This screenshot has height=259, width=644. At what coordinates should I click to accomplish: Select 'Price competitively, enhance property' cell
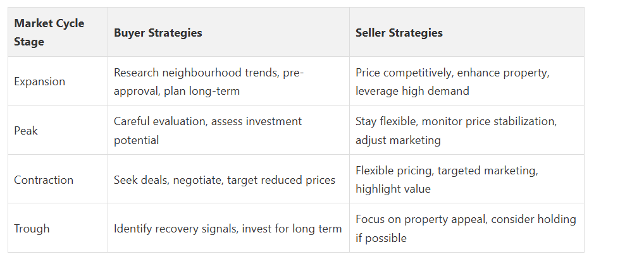[467, 81]
